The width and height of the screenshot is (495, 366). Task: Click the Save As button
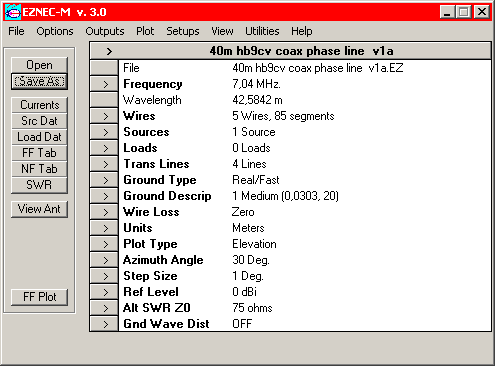coord(39,81)
